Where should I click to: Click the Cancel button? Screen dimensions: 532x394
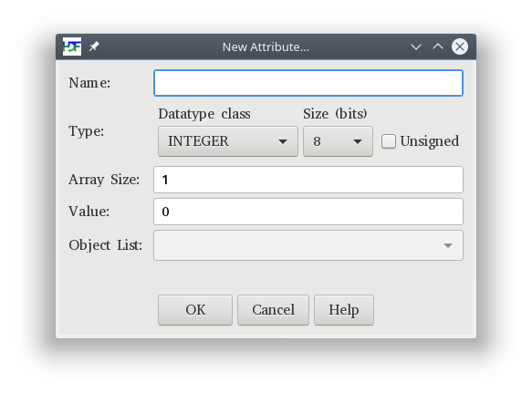273,310
